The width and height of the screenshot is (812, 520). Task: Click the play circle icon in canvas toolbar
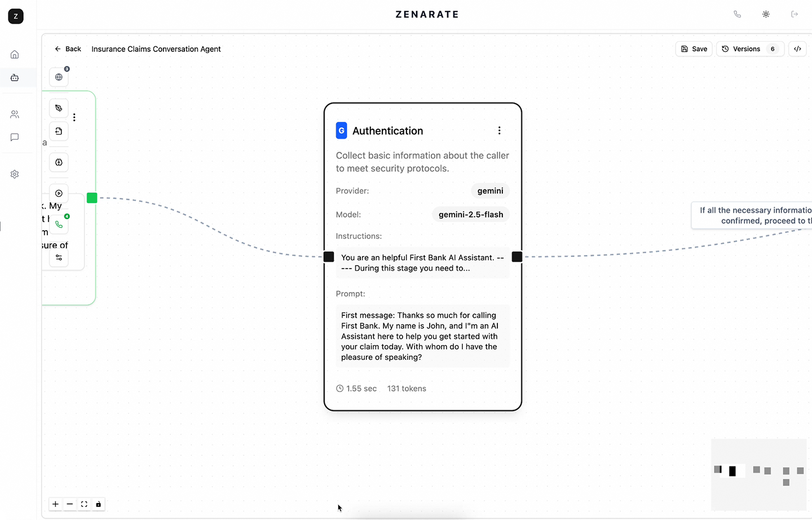(59, 193)
